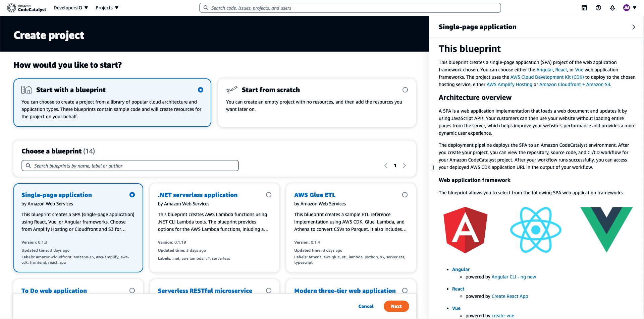
Task: Click the blueprint search magnifier icon
Action: pos(28,166)
